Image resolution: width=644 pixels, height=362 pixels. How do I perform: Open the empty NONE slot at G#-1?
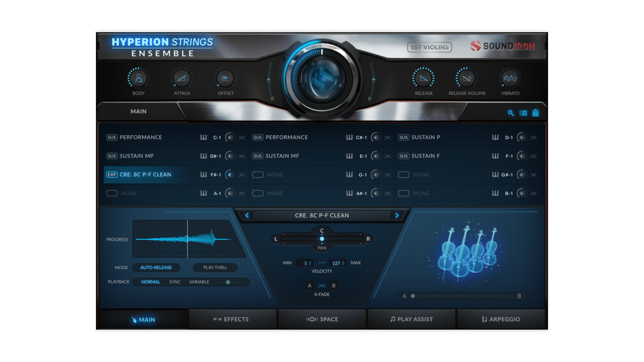[421, 175]
